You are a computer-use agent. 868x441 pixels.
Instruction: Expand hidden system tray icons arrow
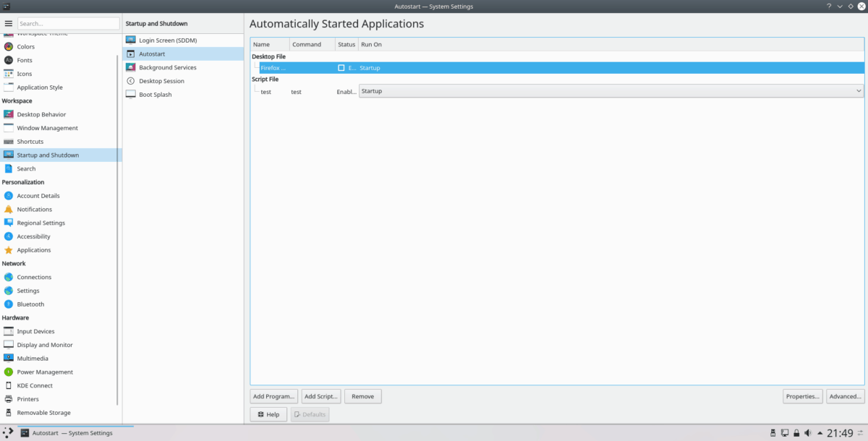coord(819,433)
